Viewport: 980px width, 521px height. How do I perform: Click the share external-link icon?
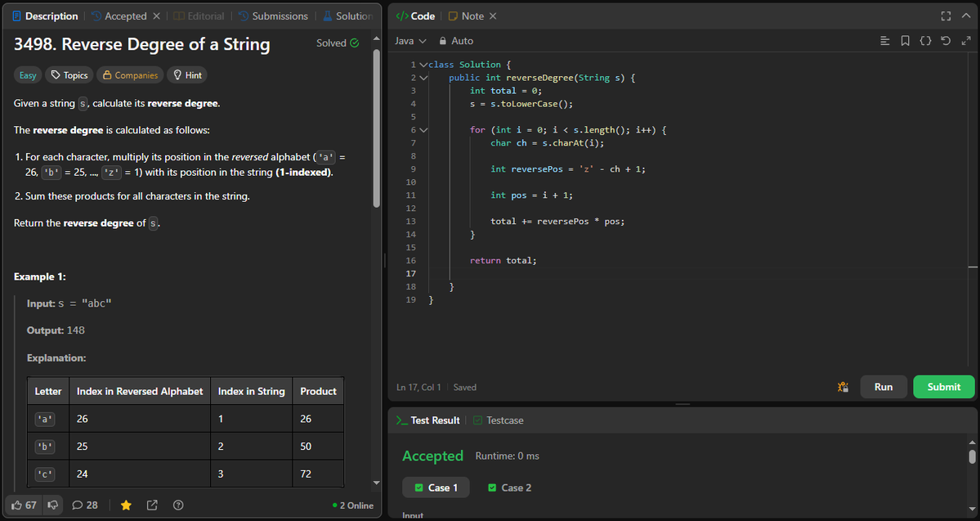tap(152, 505)
